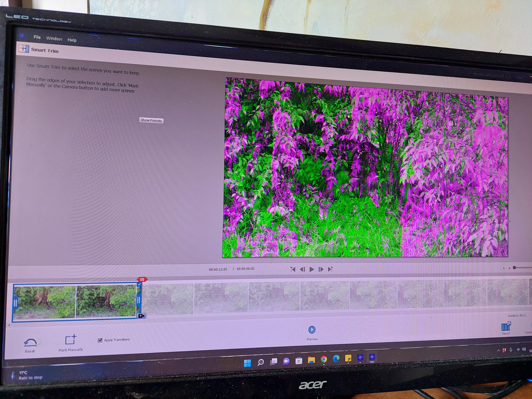This screenshot has height=399, width=532.
Task: Click the timeline scroll-left arrow
Action: coord(9,325)
